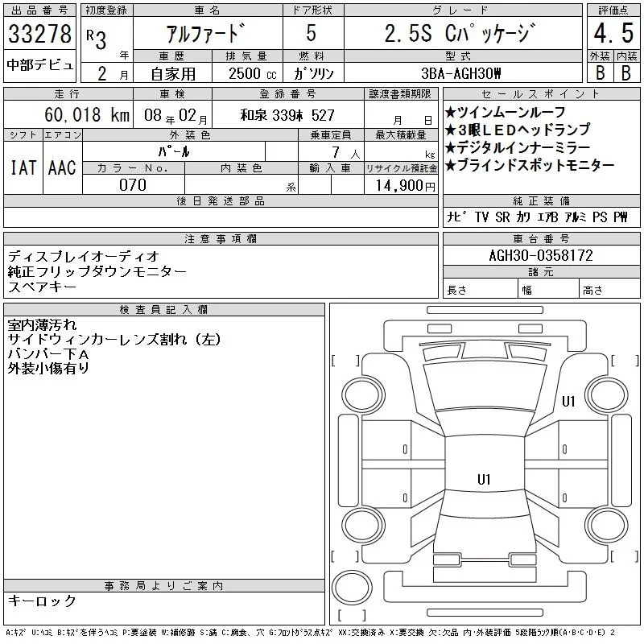The width and height of the screenshot is (644, 644).
Task: Select PS equipment code
Action: coord(600,217)
